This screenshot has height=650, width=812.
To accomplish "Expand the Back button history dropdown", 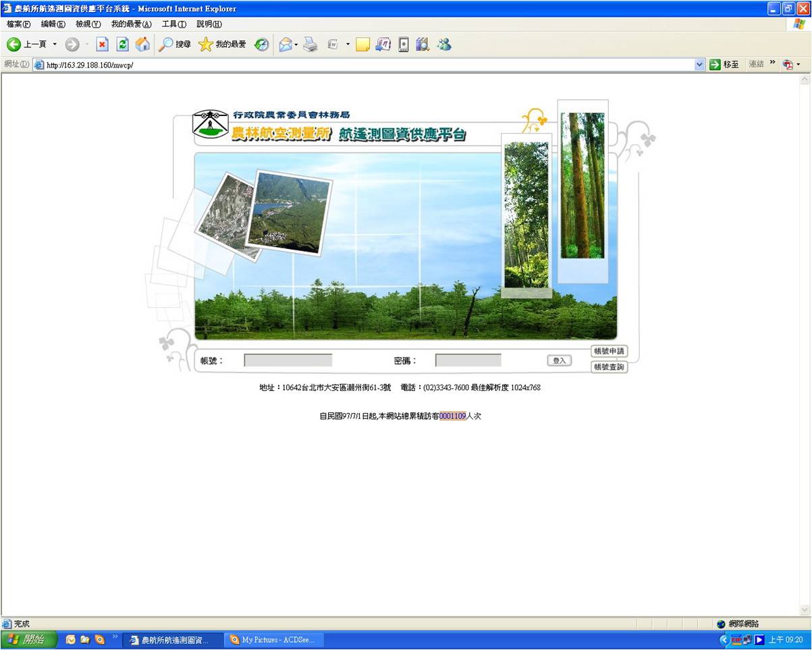I will [x=55, y=45].
